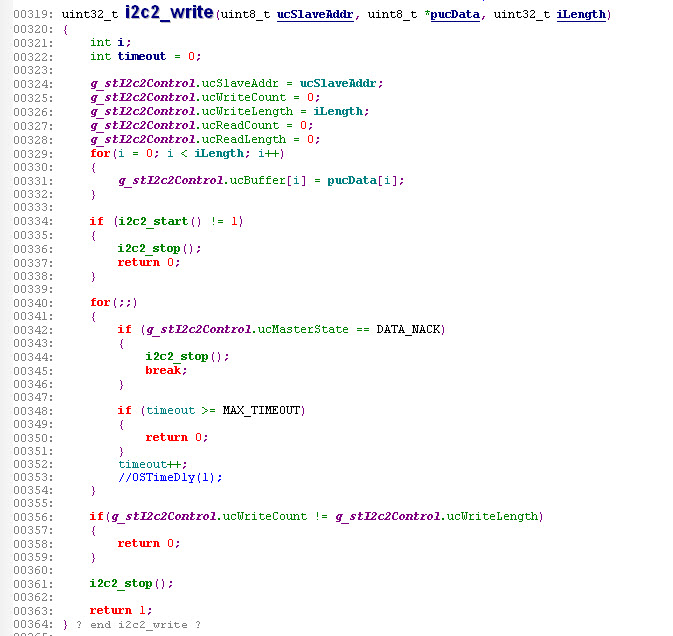Click pucData in the buffer copy statement

click(x=351, y=180)
